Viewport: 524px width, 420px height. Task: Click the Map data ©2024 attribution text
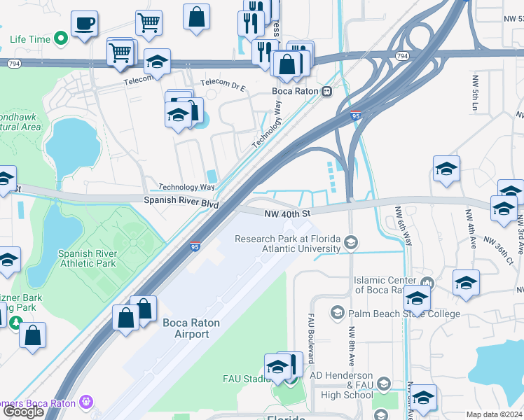coord(495,414)
